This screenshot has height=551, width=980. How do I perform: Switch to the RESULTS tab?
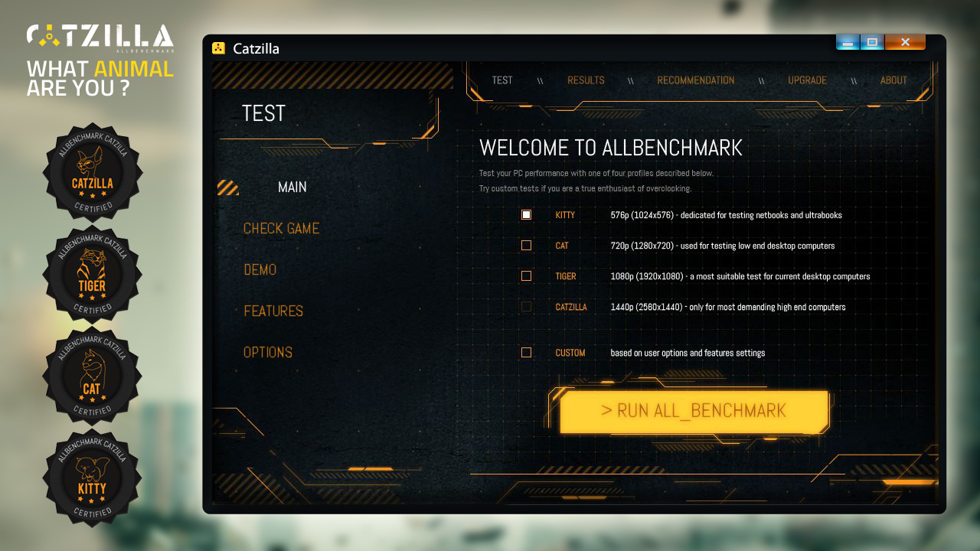(x=586, y=80)
